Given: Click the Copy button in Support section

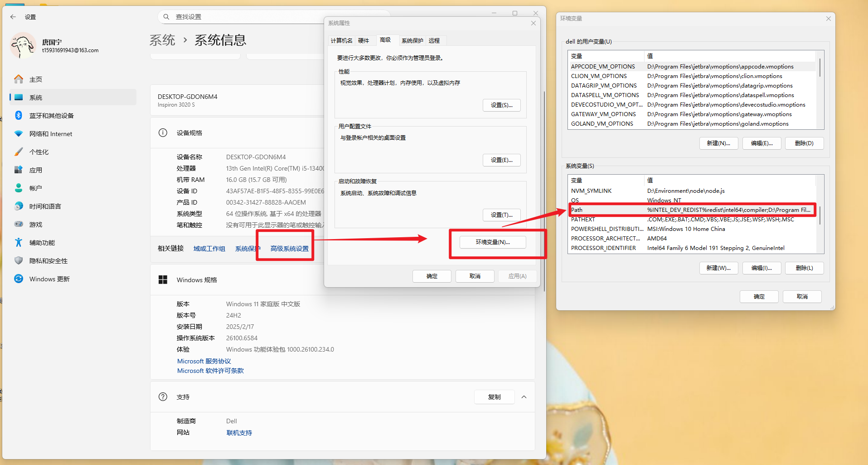Looking at the screenshot, I should coord(494,397).
